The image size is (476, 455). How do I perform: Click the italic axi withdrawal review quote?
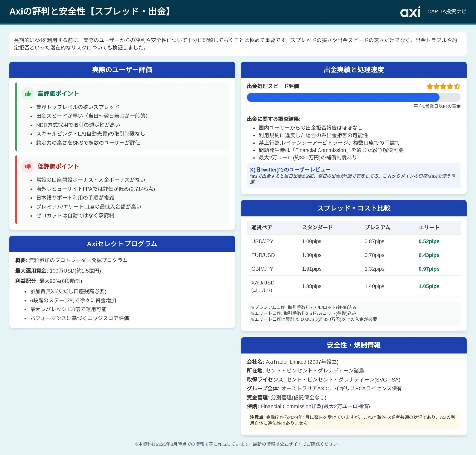pyautogui.click(x=352, y=179)
